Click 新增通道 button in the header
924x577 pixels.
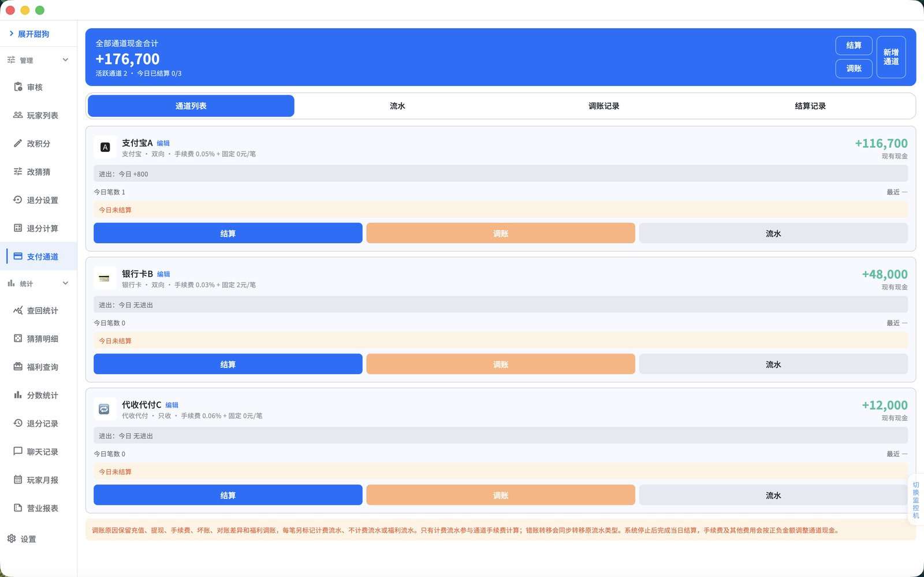(891, 57)
